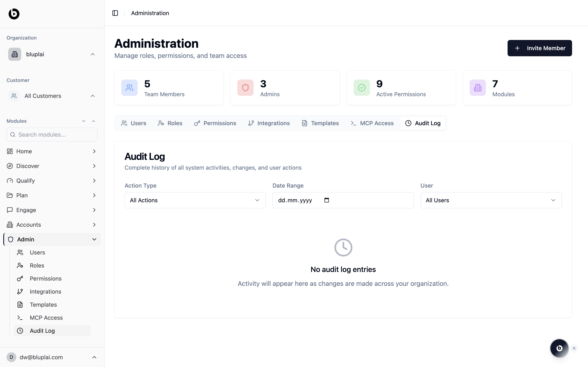This screenshot has height=367, width=588.
Task: Switch to the Permissions tab
Action: (215, 123)
